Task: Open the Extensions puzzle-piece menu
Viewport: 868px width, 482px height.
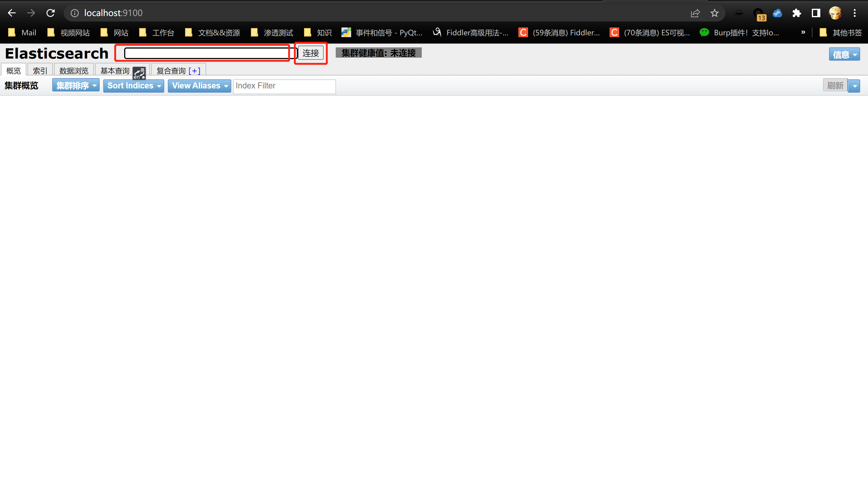Action: pos(796,13)
